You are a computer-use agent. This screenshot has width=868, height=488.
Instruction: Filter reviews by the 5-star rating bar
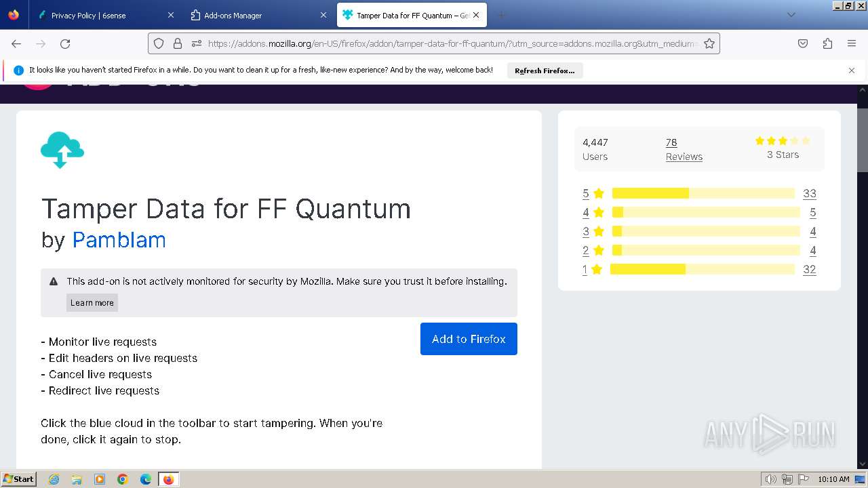click(703, 193)
